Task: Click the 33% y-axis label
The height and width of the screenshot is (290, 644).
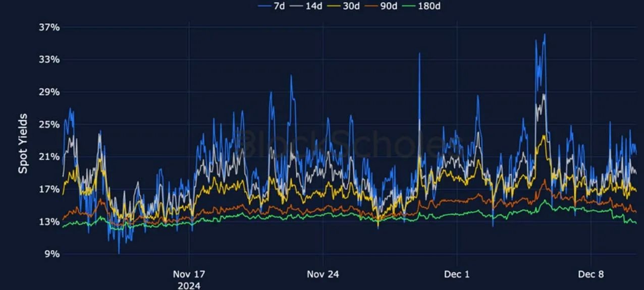Action: pos(49,60)
